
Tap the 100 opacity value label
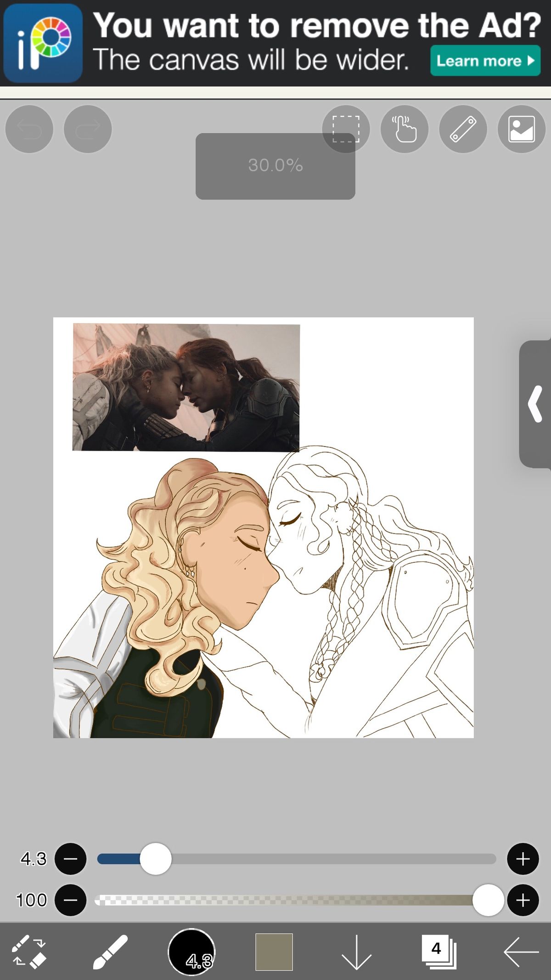tap(31, 900)
